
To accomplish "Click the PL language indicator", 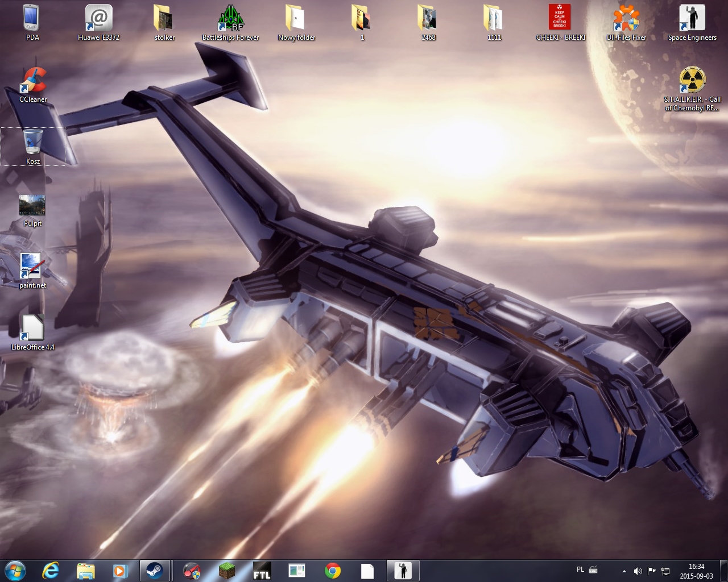I will [x=580, y=569].
